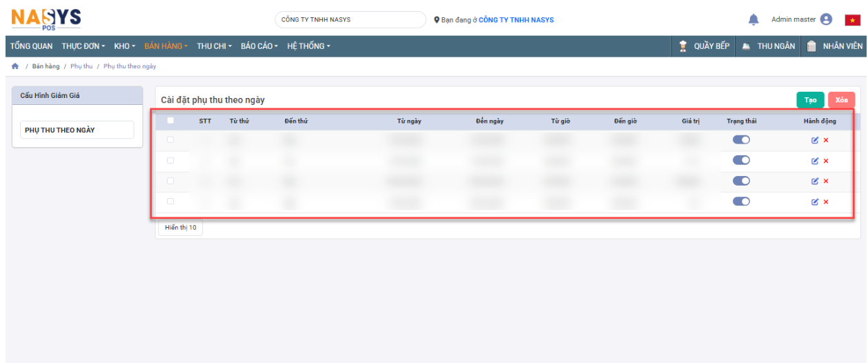This screenshot has height=363, width=868.
Task: Open the BÁO CÁO dropdown menu
Action: click(x=259, y=46)
